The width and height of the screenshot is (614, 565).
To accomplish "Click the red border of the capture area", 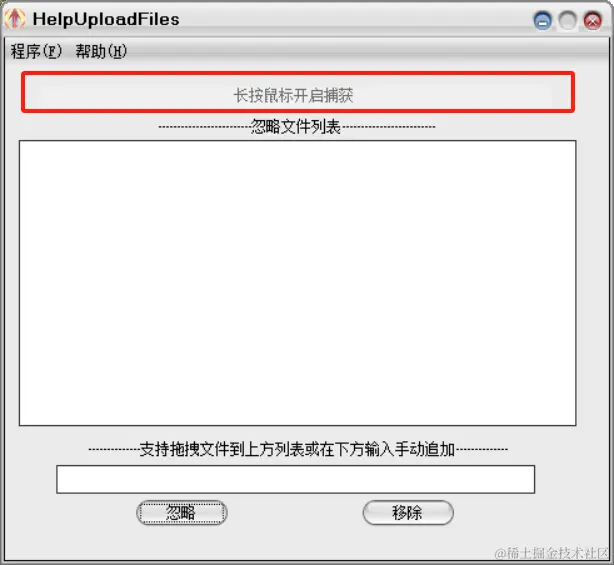I will 298,73.
